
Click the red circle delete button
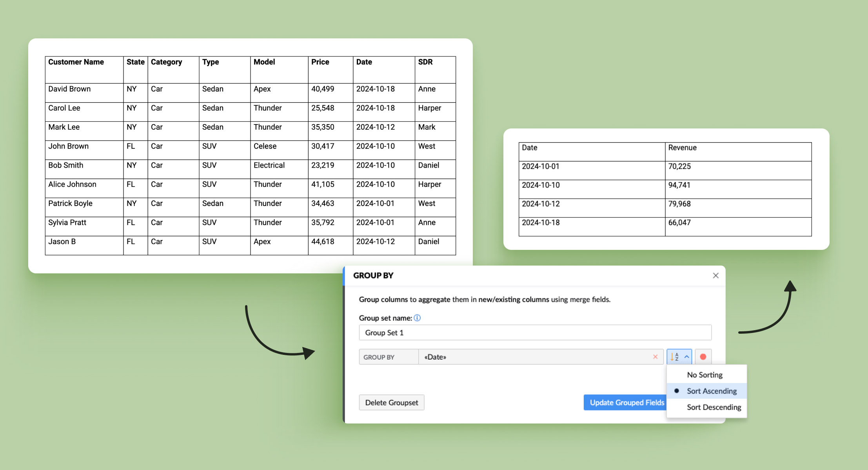click(x=703, y=357)
